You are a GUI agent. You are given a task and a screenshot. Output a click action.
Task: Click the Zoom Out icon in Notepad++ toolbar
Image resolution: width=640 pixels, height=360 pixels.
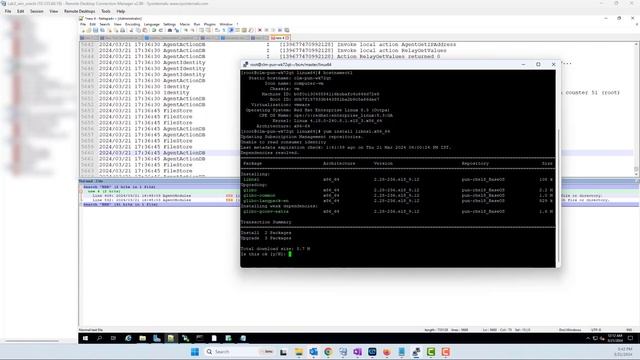193,30
